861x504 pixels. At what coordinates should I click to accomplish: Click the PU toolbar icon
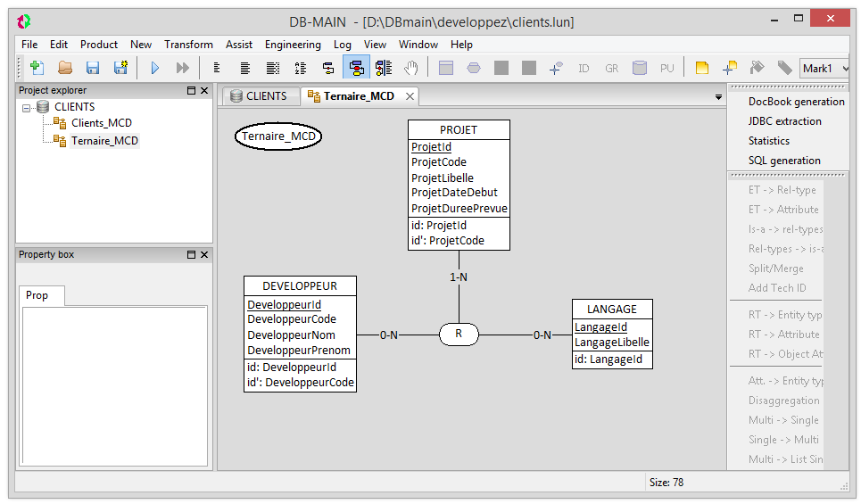666,68
